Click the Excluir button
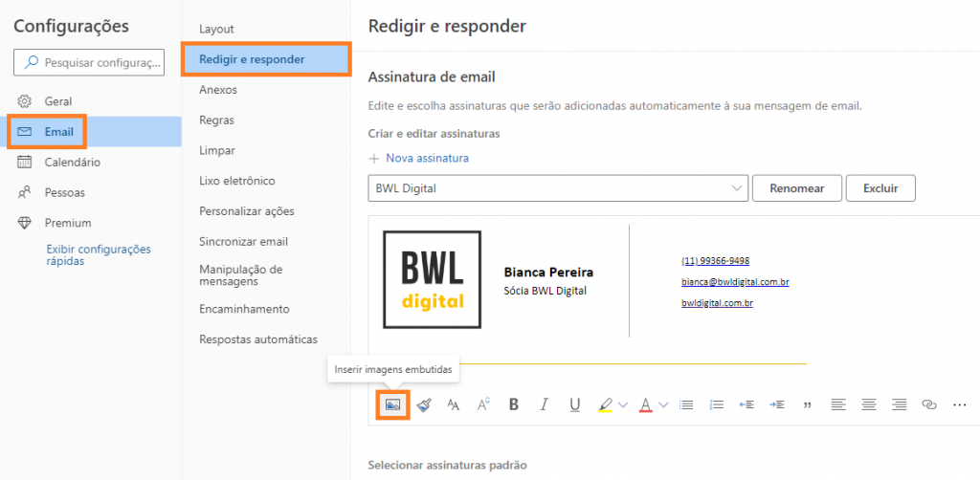This screenshot has height=480, width=980. pyautogui.click(x=880, y=187)
